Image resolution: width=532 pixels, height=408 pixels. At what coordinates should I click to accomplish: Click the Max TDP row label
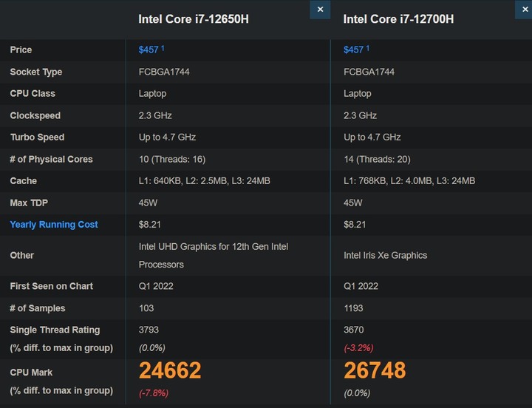click(x=29, y=203)
